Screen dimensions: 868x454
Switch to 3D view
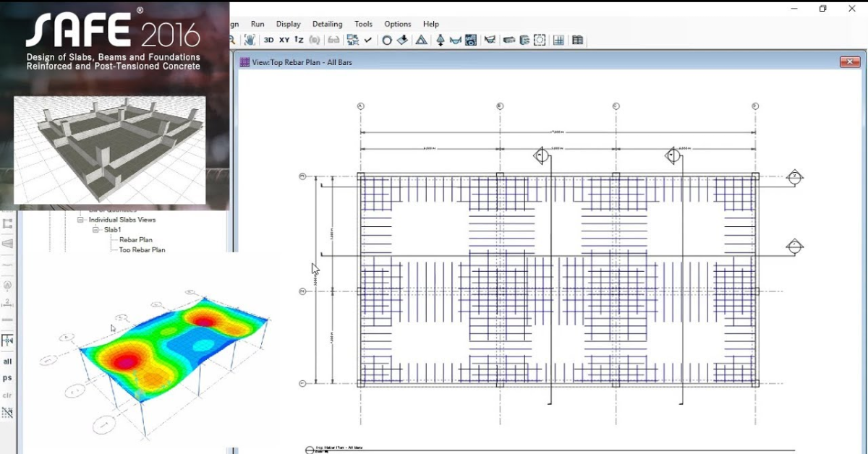(268, 40)
